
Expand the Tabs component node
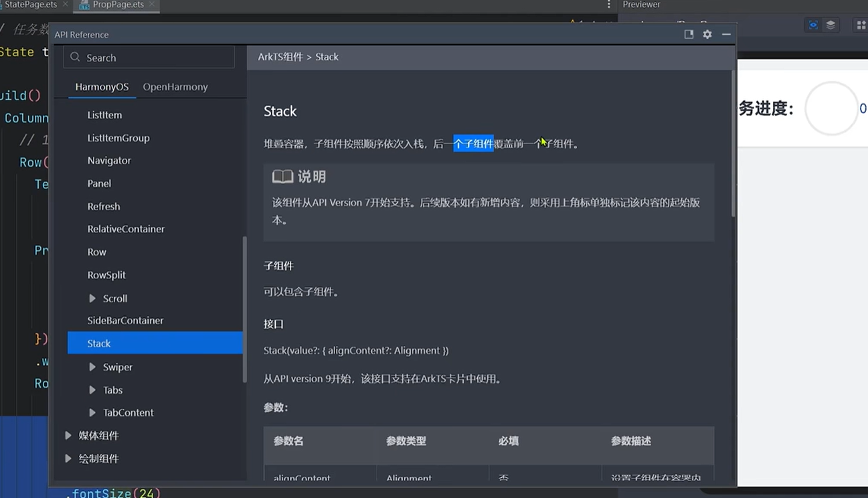click(92, 390)
